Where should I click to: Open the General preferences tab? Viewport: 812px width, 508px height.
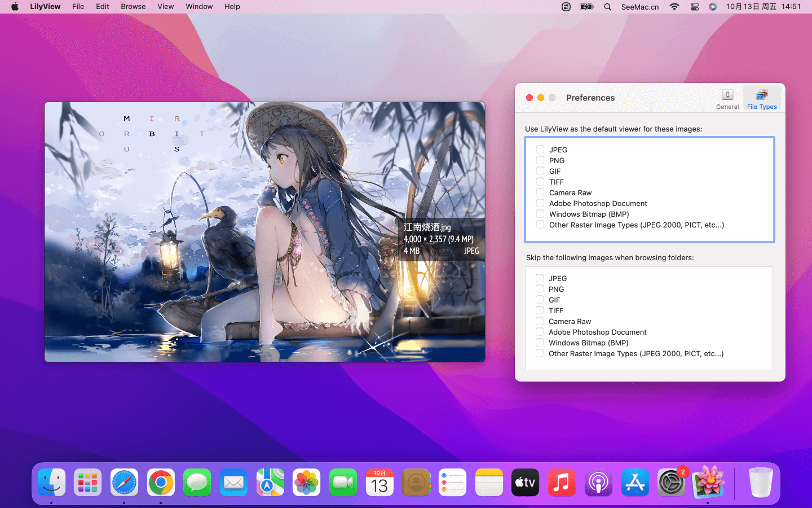[727, 99]
